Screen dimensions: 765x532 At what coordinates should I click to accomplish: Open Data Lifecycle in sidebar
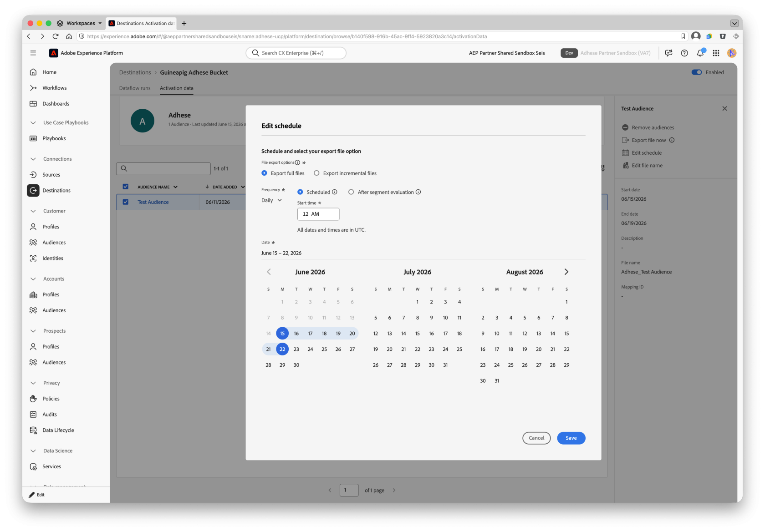(58, 430)
